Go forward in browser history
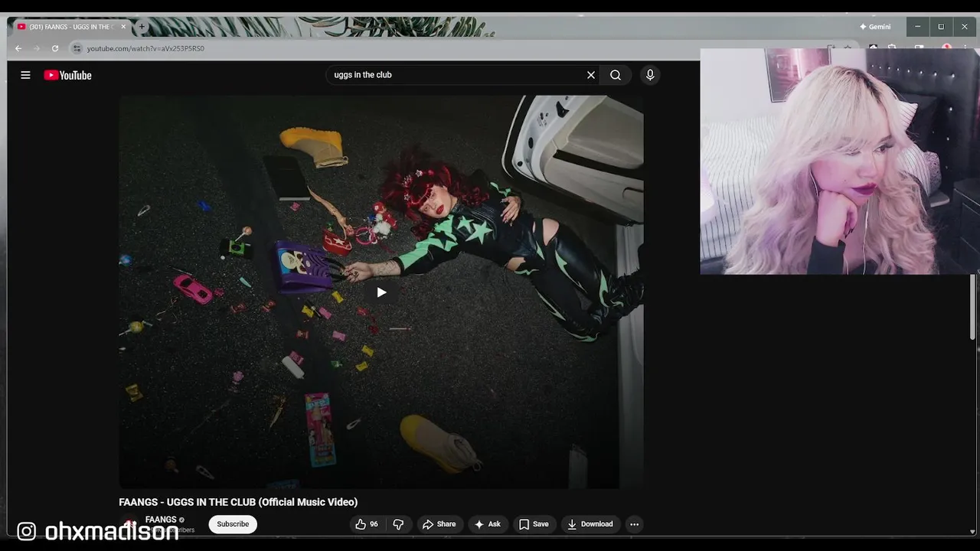The image size is (980, 551). pyautogui.click(x=36, y=48)
